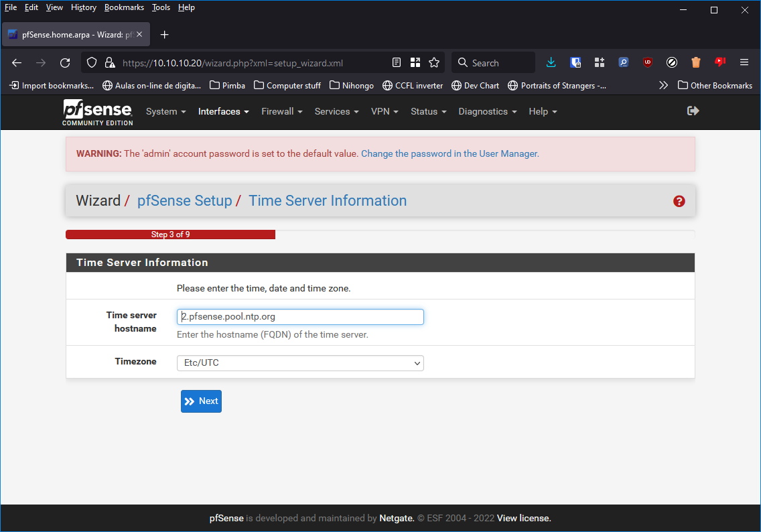Open the pfSense logout icon
The height and width of the screenshot is (532, 761).
pos(693,111)
